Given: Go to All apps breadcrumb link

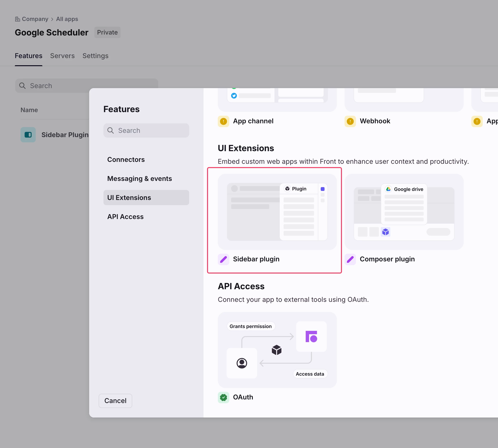Looking at the screenshot, I should [x=67, y=19].
